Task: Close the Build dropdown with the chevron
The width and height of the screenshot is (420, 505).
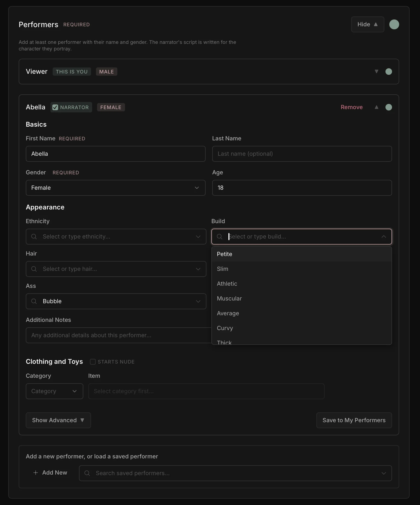Action: 384,237
